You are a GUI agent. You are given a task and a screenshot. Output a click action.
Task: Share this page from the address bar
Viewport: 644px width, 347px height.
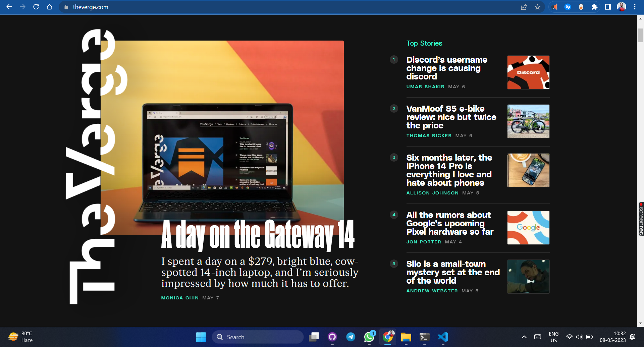point(524,7)
